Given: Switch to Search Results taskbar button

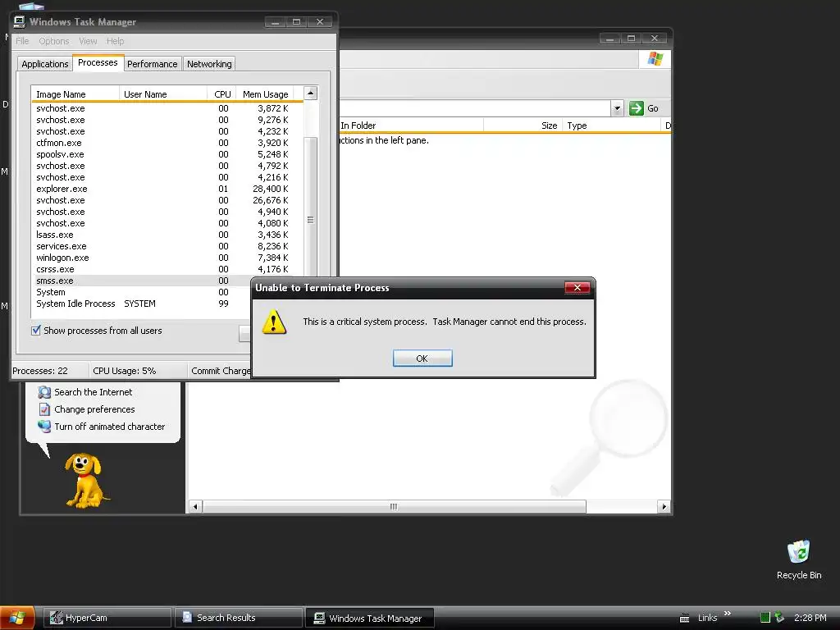Looking at the screenshot, I should pos(239,618).
